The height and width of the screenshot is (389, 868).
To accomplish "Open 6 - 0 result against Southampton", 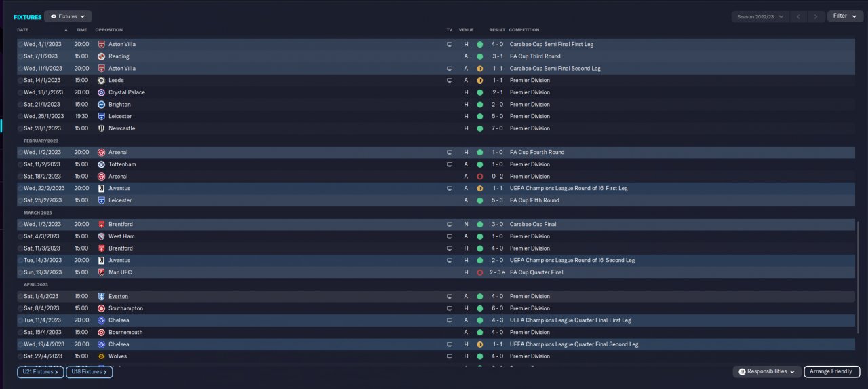I will coord(497,308).
